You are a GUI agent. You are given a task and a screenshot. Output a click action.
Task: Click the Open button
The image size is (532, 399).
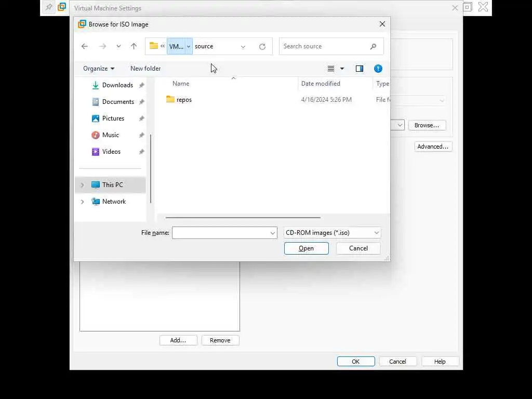tap(307, 248)
